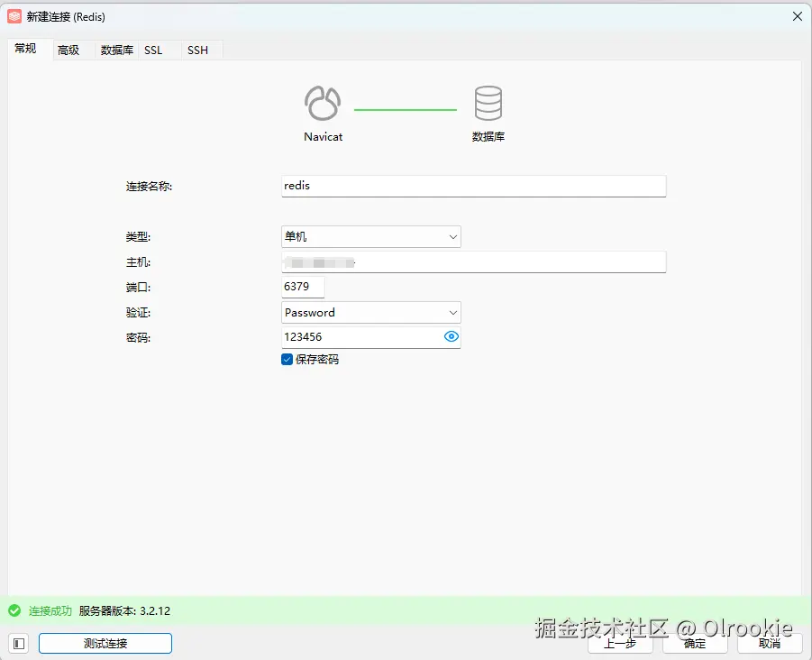Click the 端口: label
The width and height of the screenshot is (812, 660).
click(x=138, y=288)
